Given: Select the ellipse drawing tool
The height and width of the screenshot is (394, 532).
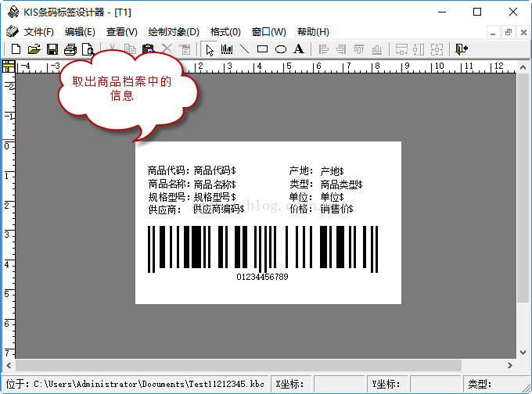Looking at the screenshot, I should tap(281, 49).
